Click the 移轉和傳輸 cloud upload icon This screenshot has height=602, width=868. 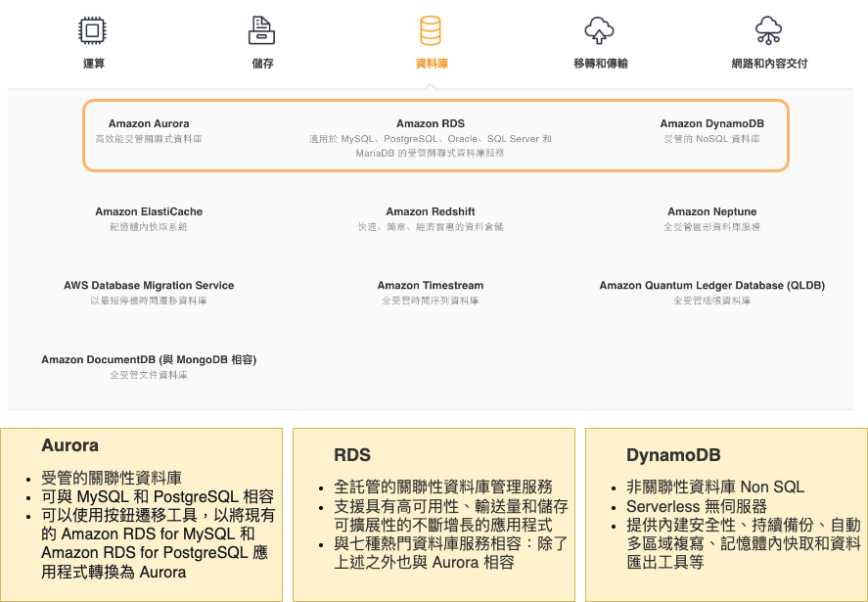click(598, 30)
